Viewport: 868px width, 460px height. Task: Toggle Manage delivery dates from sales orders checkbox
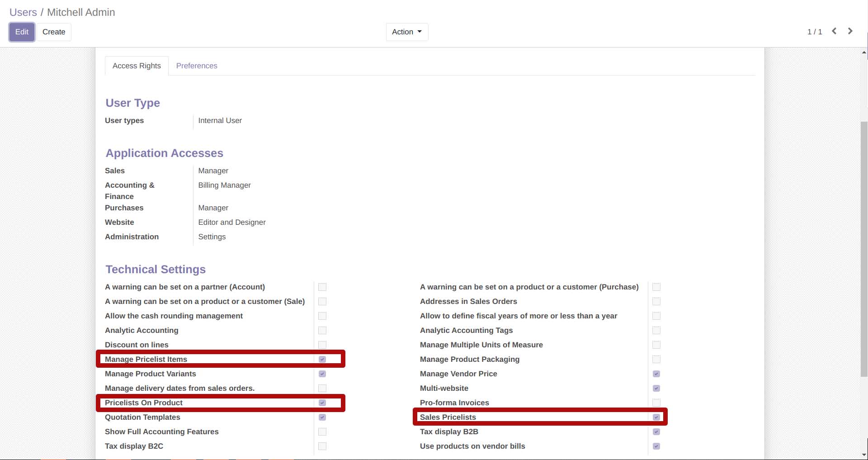(322, 388)
